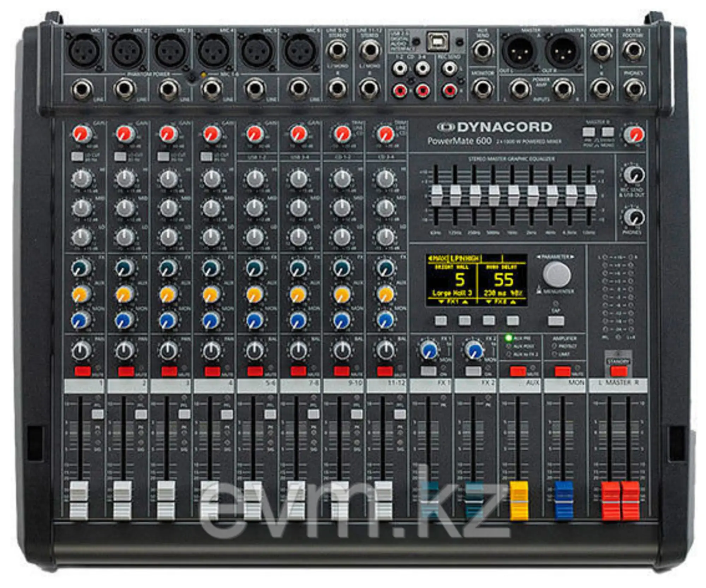This screenshot has height=588, width=706.
Task: Click channel 1 PAN knob
Action: 82,351
